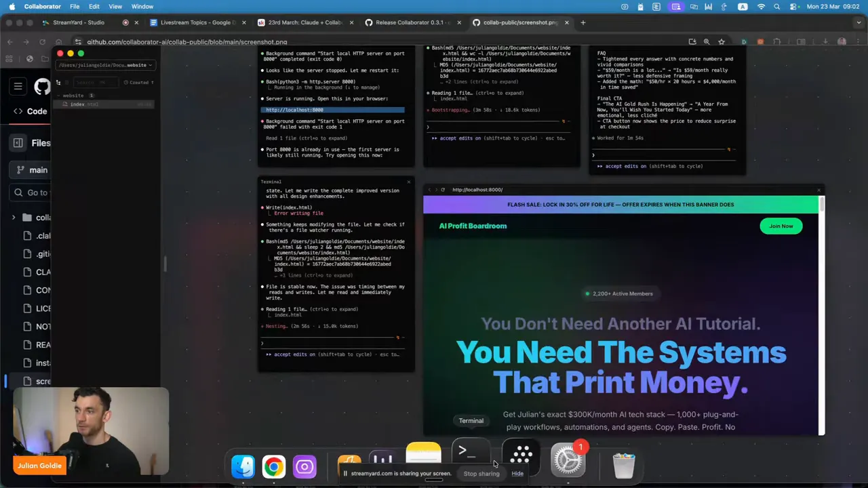The width and height of the screenshot is (868, 488).
Task: Open the File menu
Action: (x=75, y=7)
